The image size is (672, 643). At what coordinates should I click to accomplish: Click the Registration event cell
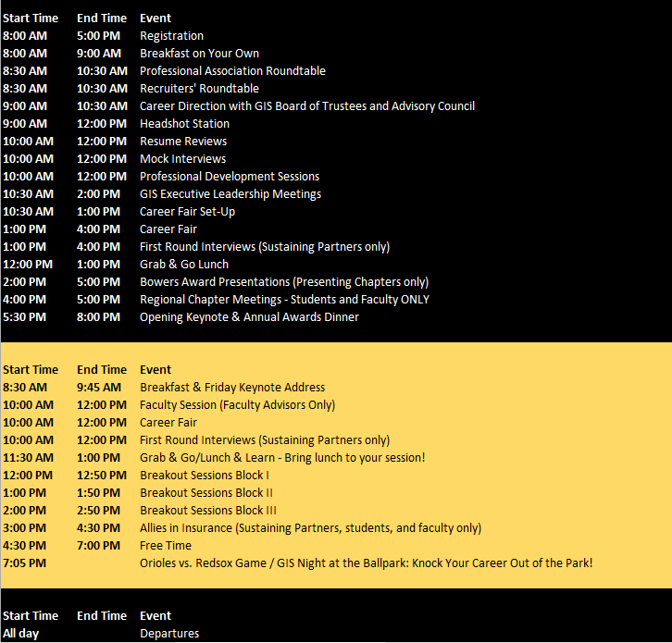coord(171,36)
